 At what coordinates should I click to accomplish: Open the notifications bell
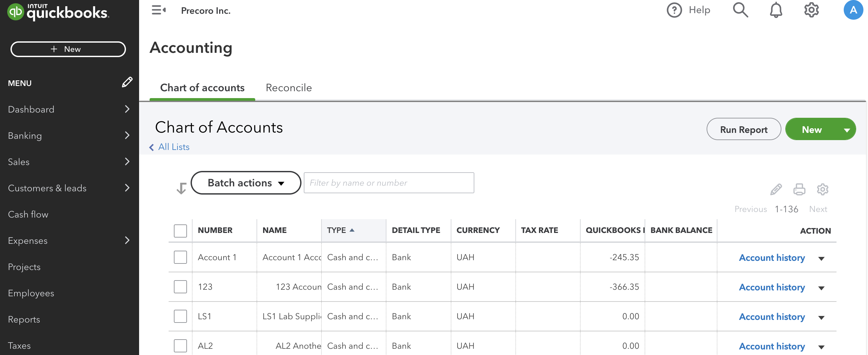(776, 10)
